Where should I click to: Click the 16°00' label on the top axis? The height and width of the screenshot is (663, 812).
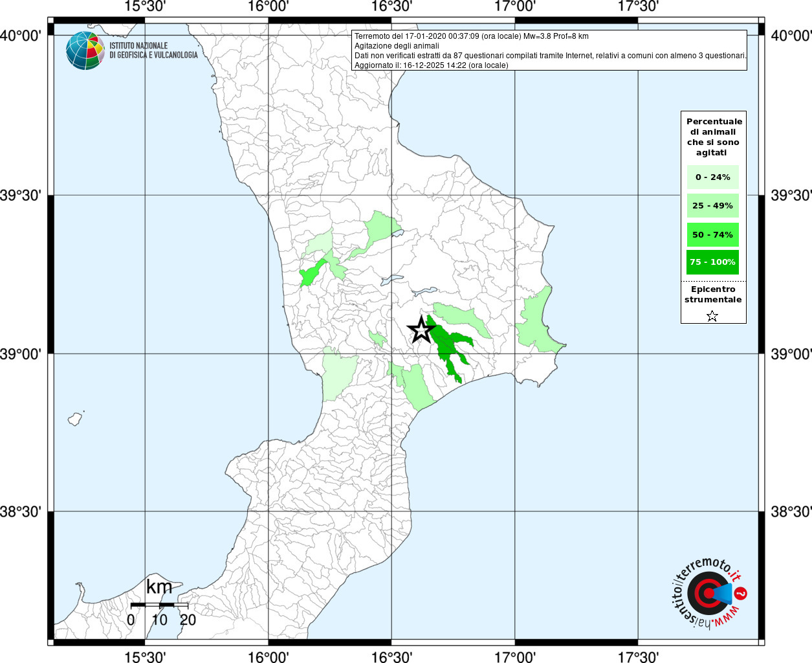coord(268,7)
